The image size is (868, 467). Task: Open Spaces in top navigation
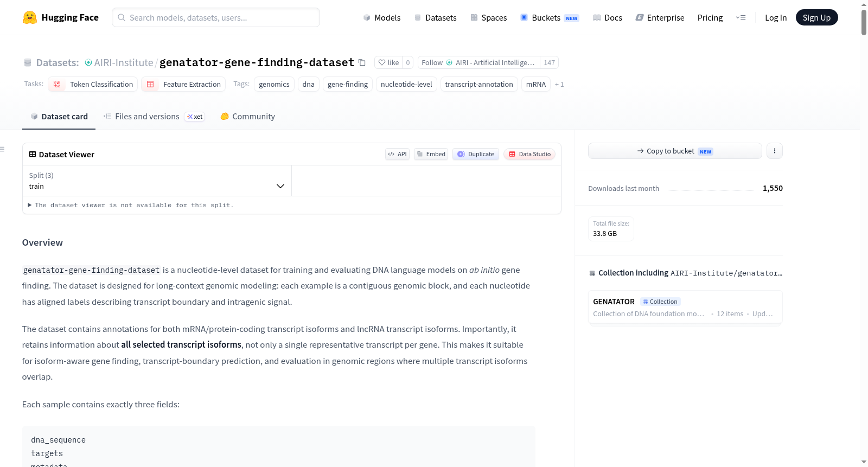click(x=488, y=17)
